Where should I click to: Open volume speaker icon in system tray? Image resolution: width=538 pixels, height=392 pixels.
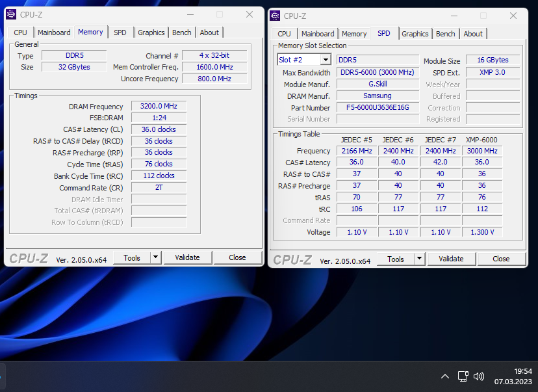click(x=479, y=376)
